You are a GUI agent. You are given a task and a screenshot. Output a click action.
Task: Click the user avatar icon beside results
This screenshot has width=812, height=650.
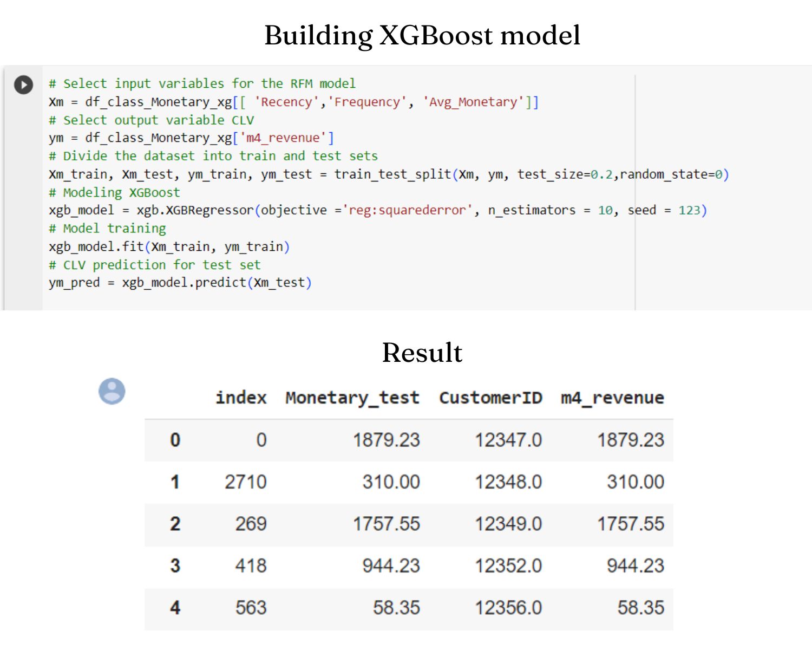click(112, 391)
